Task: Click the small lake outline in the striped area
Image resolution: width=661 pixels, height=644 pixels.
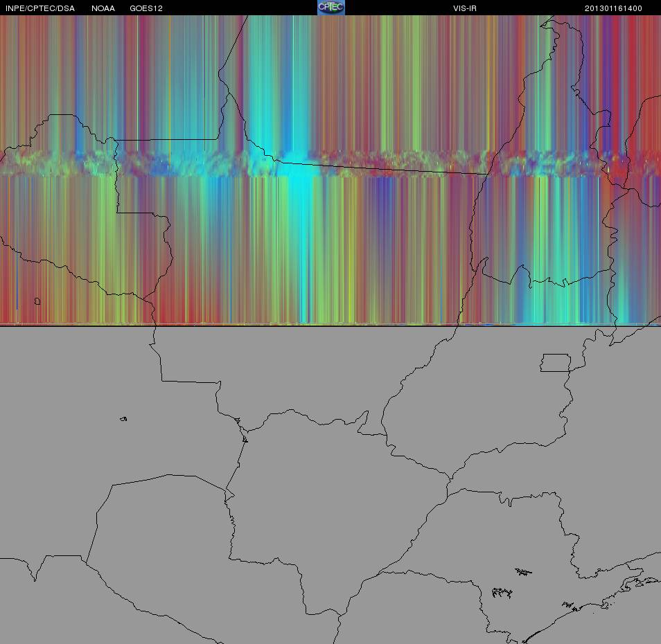Action: pyautogui.click(x=37, y=301)
